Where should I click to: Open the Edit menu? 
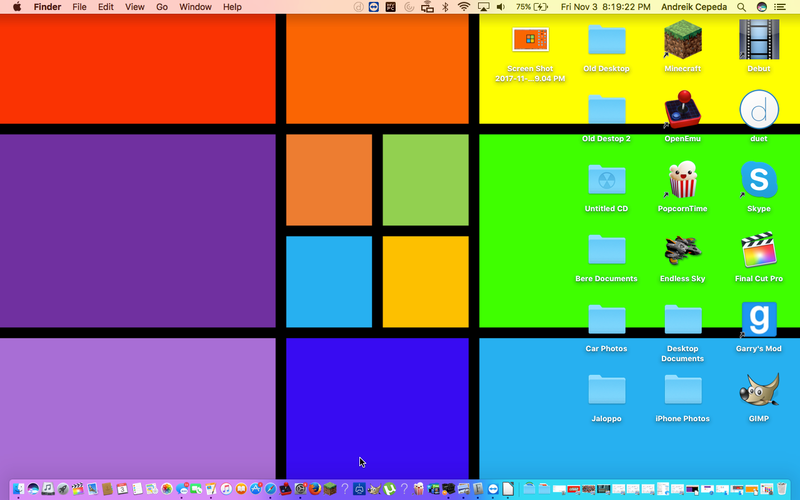pyautogui.click(x=106, y=7)
